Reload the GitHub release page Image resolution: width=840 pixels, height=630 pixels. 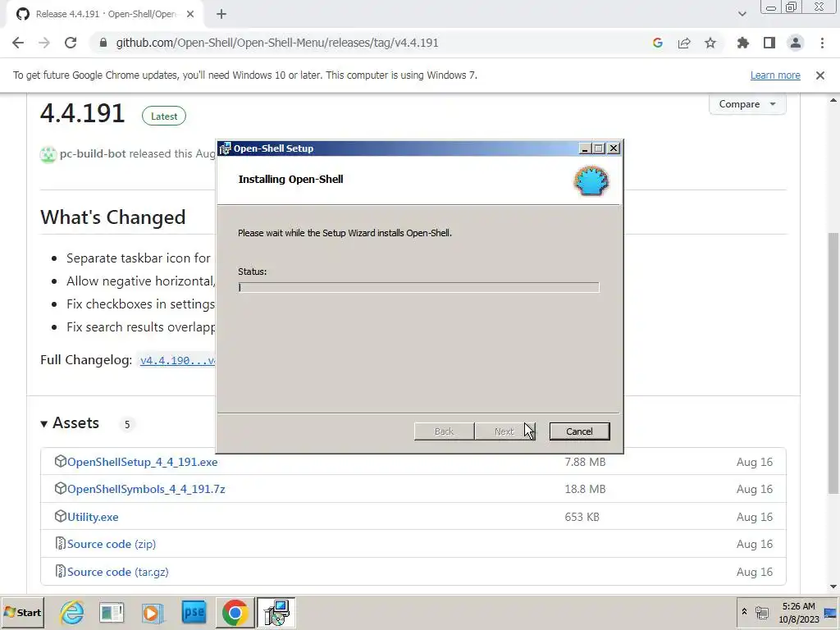pos(71,43)
